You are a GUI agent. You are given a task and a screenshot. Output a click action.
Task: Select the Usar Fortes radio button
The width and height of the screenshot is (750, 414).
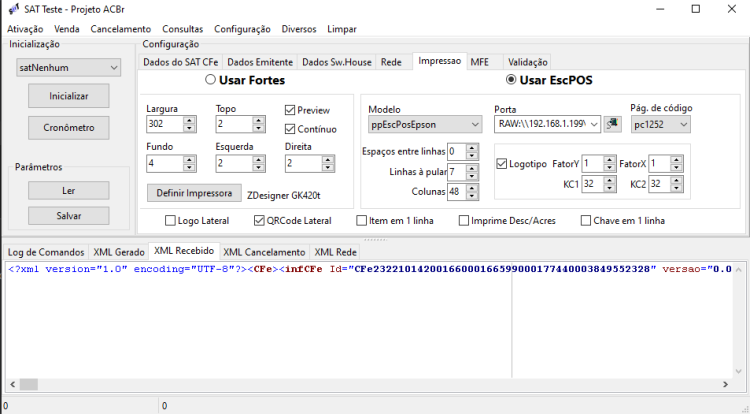(210, 80)
